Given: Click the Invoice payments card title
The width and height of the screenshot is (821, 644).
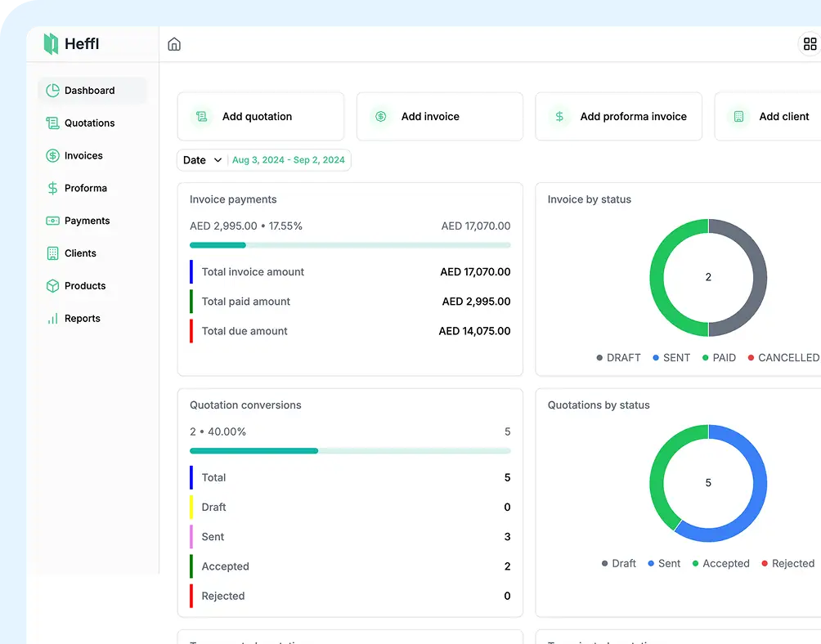Looking at the screenshot, I should click(233, 199).
